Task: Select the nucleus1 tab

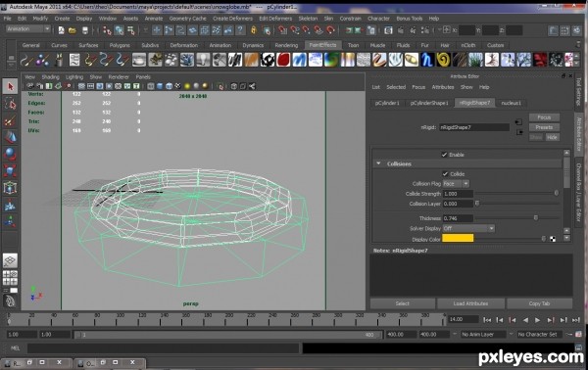Action: 512,103
